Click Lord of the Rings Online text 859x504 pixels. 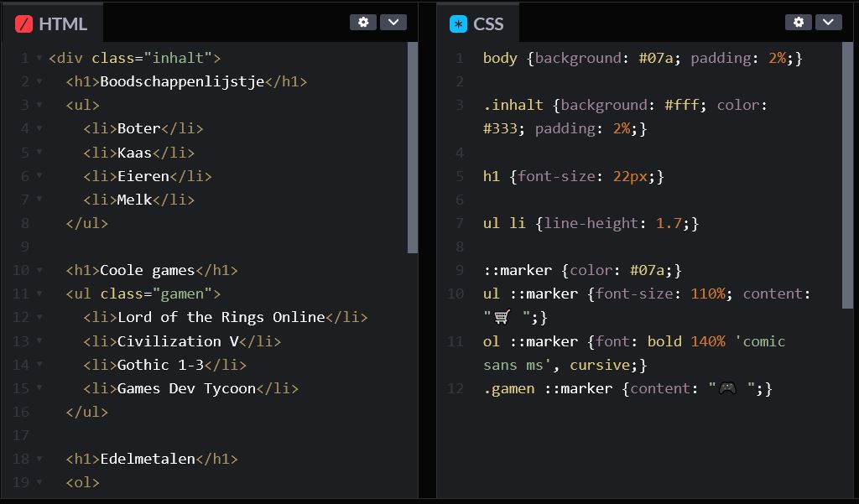coord(221,317)
